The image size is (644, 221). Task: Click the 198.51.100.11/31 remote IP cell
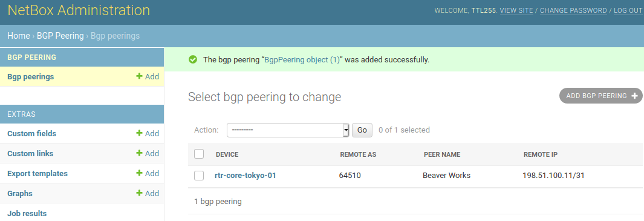click(x=553, y=176)
